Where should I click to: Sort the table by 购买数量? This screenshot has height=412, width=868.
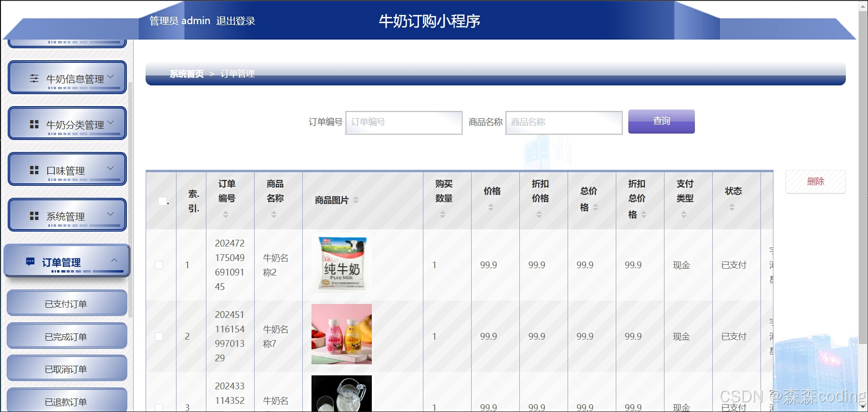443,214
